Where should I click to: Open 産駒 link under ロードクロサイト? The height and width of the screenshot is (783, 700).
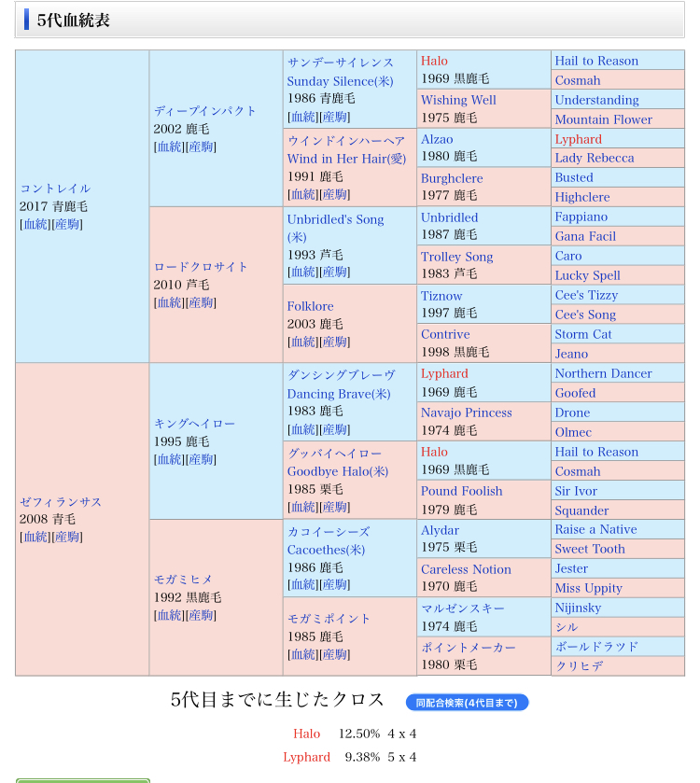(x=202, y=302)
